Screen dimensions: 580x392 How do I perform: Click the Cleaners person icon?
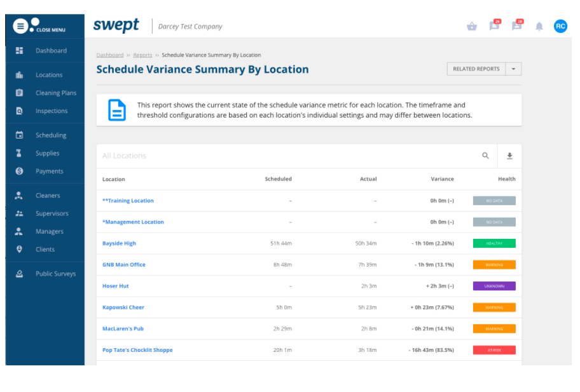pos(19,196)
